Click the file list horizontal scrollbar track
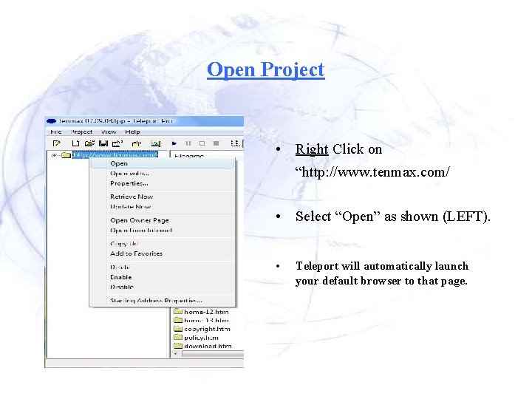 212,354
